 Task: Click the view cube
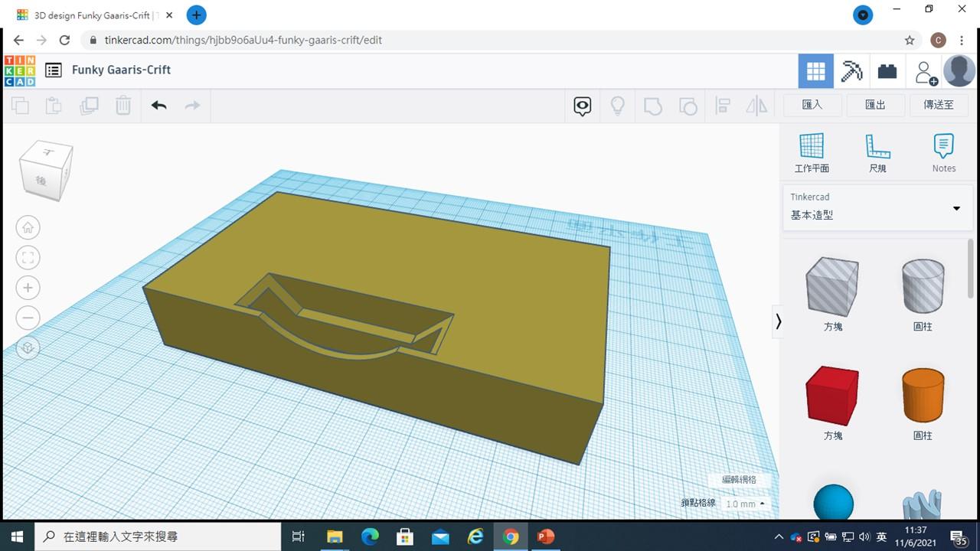coord(46,171)
